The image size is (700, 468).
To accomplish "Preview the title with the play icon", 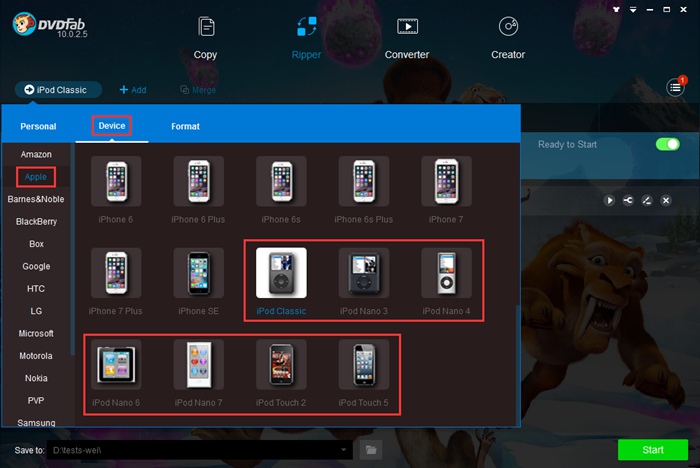I will coord(609,201).
